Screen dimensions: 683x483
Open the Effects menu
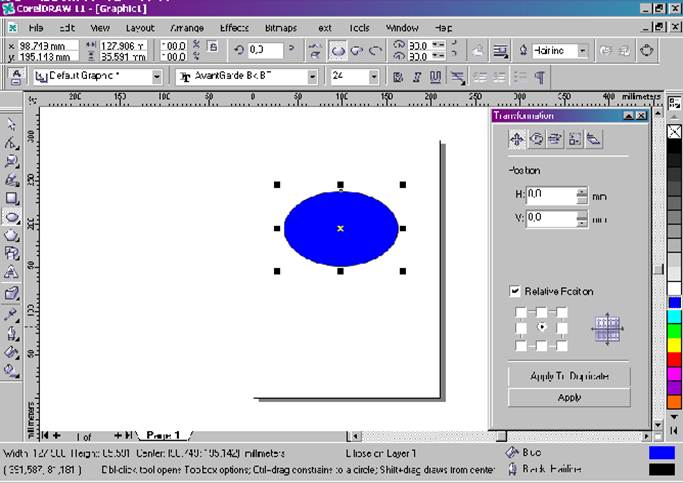[234, 28]
